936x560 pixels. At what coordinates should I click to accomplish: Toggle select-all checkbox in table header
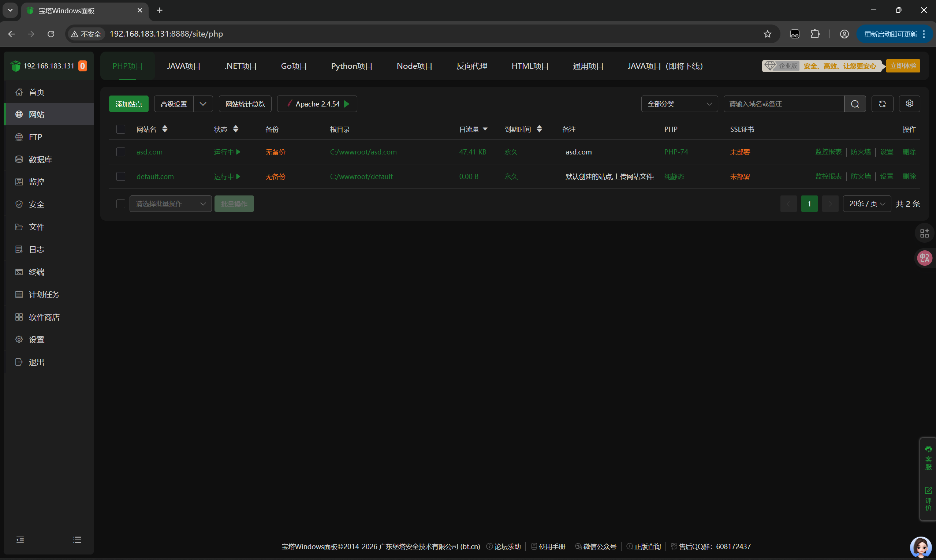[121, 130]
